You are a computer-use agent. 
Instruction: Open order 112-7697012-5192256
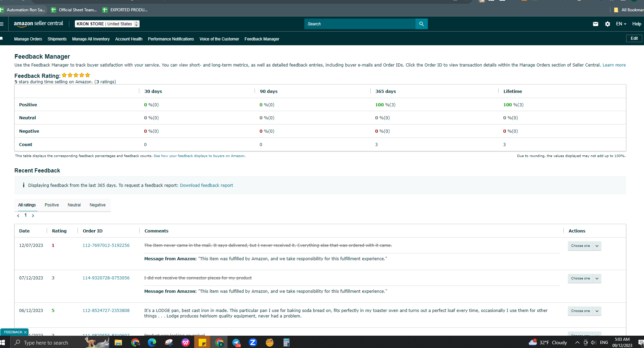106,245
